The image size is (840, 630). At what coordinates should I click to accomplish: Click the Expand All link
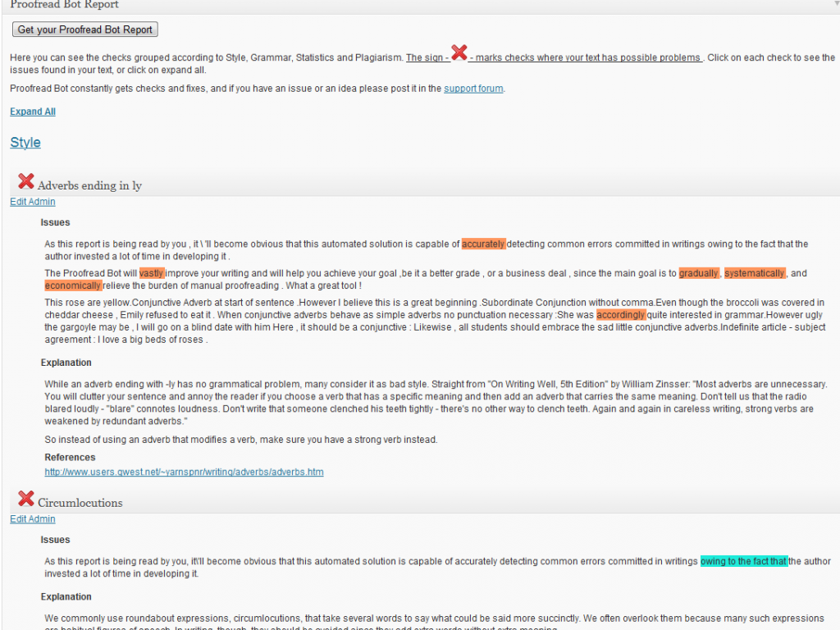coord(32,111)
